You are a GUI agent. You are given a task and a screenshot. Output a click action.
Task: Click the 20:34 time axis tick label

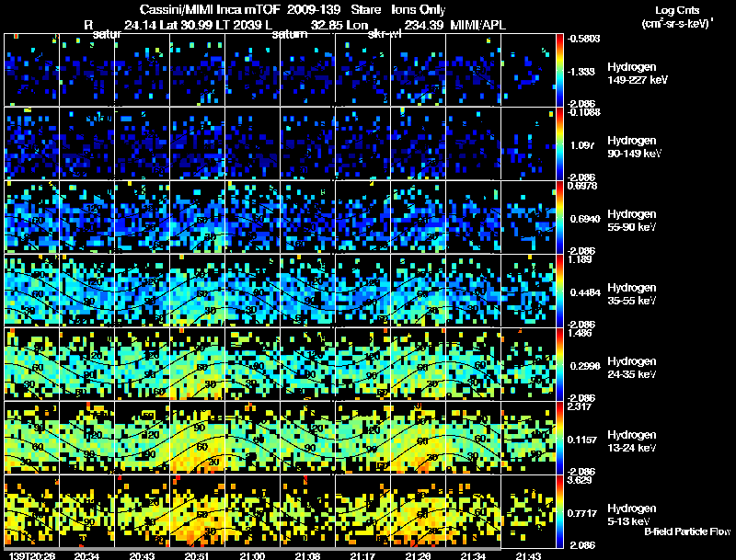86,555
